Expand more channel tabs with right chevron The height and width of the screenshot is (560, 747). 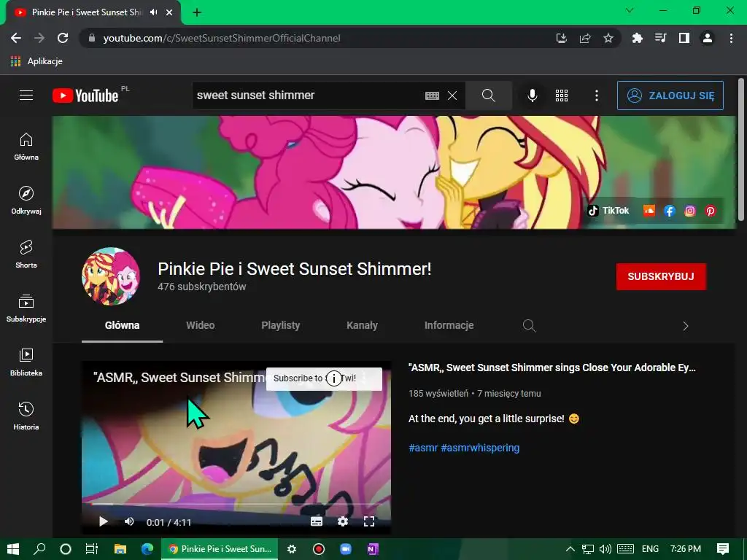(x=686, y=326)
